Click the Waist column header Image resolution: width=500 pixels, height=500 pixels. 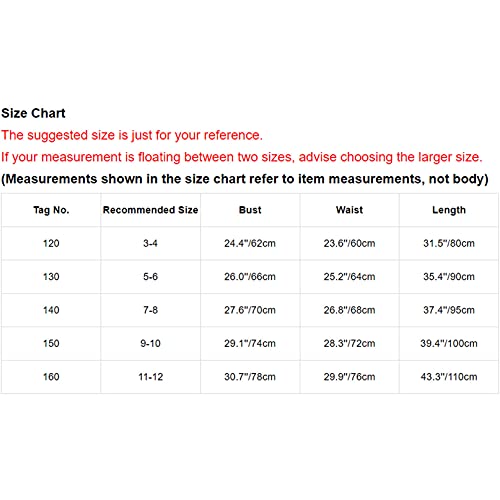tap(349, 210)
